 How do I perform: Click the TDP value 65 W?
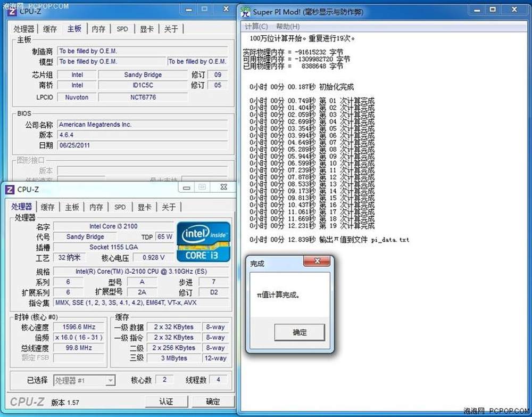[x=164, y=236]
